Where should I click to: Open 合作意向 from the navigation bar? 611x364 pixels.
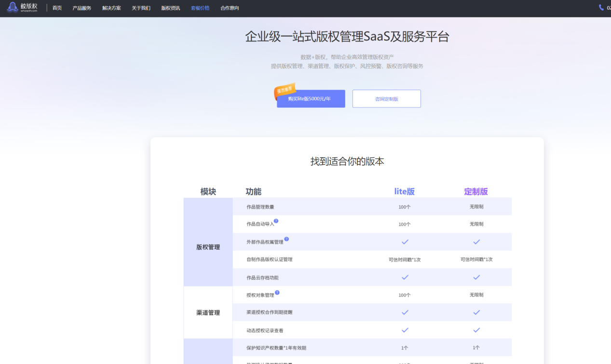(230, 8)
